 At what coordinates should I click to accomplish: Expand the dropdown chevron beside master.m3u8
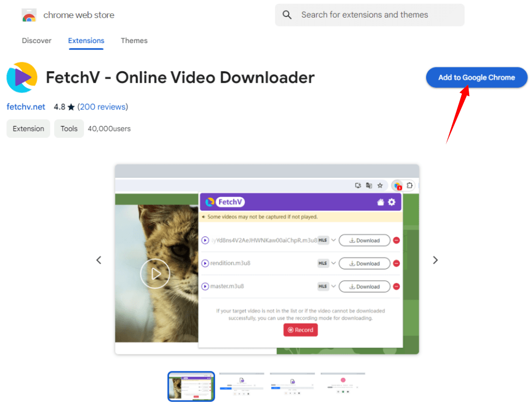[334, 286]
